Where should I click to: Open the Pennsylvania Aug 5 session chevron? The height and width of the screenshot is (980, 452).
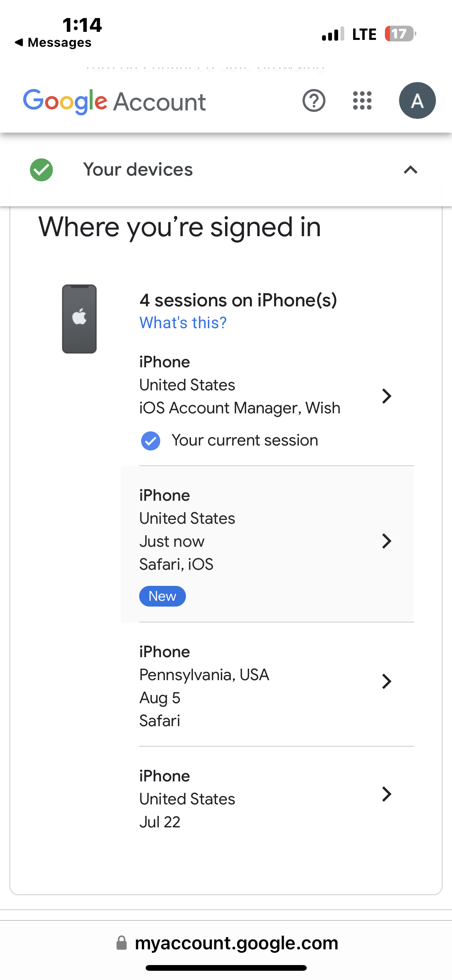tap(386, 681)
